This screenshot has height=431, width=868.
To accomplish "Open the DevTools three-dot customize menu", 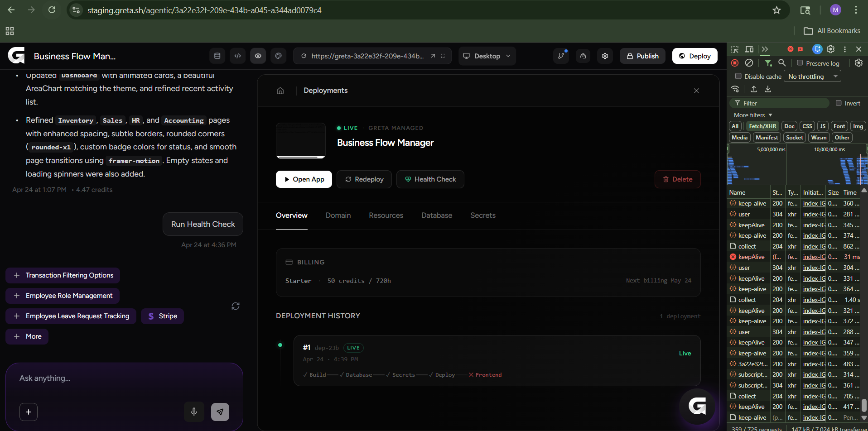I will click(x=845, y=49).
